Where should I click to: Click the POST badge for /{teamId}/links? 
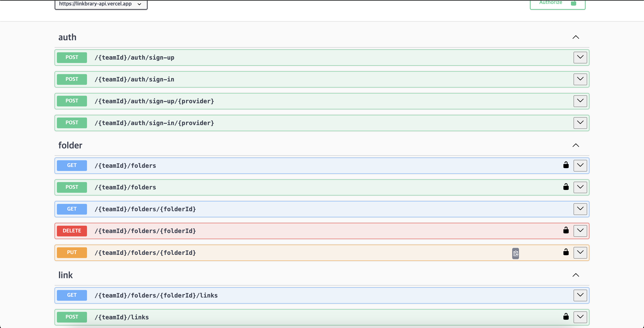point(72,317)
